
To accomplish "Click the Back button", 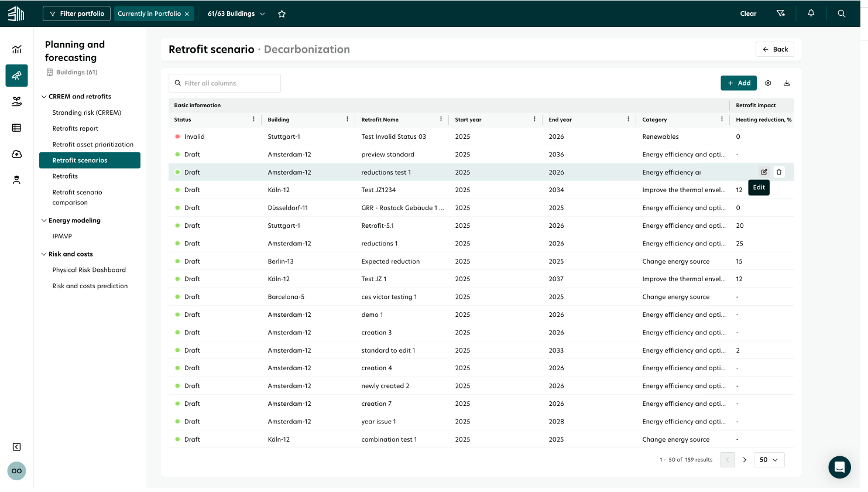I will coord(775,49).
